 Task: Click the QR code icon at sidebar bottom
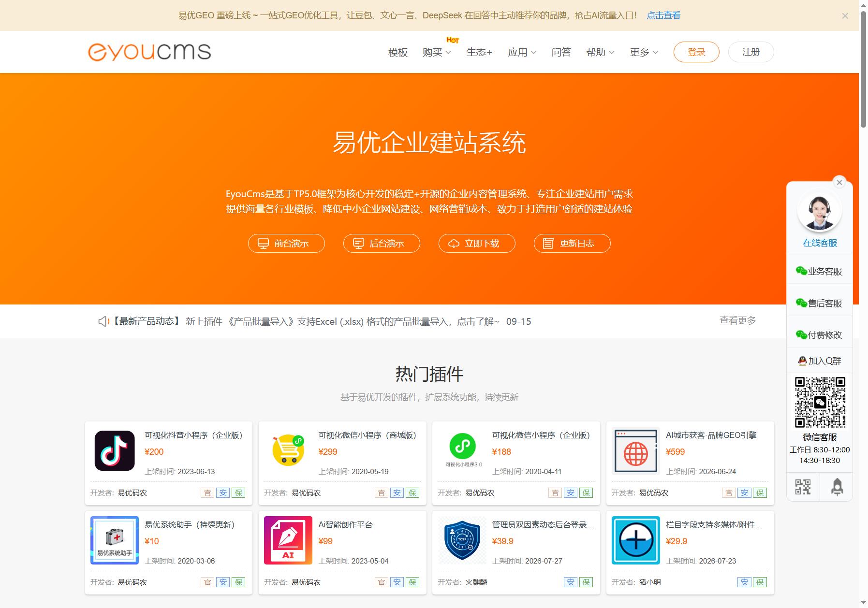(803, 487)
